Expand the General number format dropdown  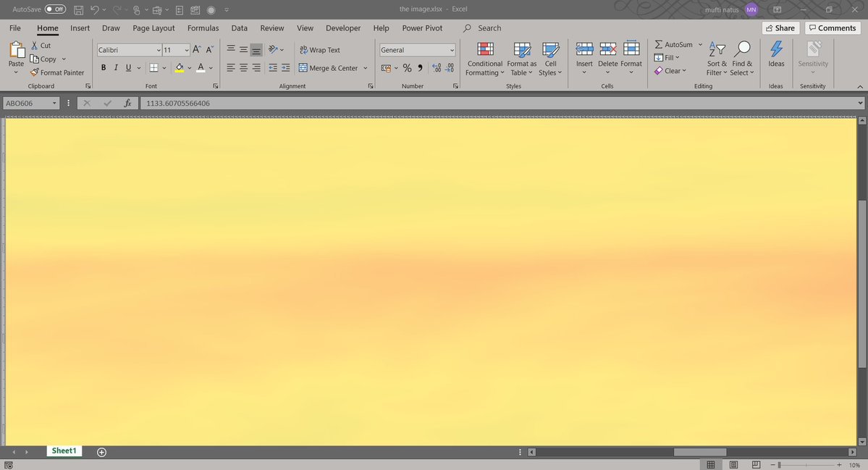pyautogui.click(x=452, y=50)
